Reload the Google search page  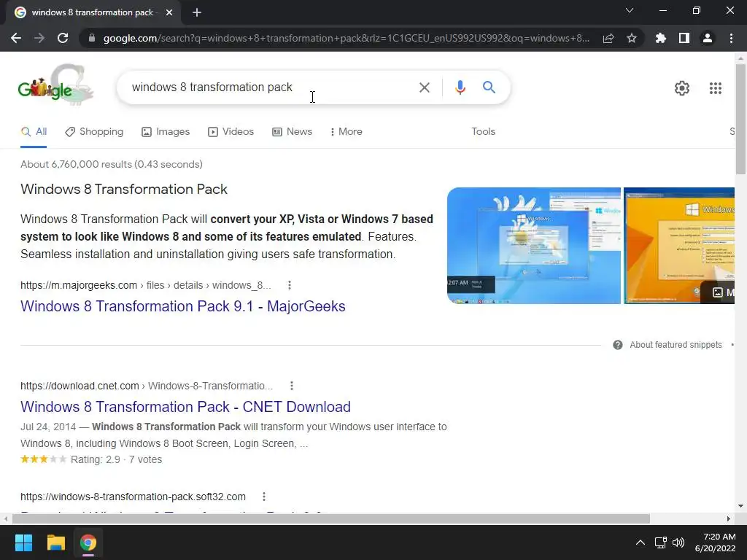[x=63, y=38]
